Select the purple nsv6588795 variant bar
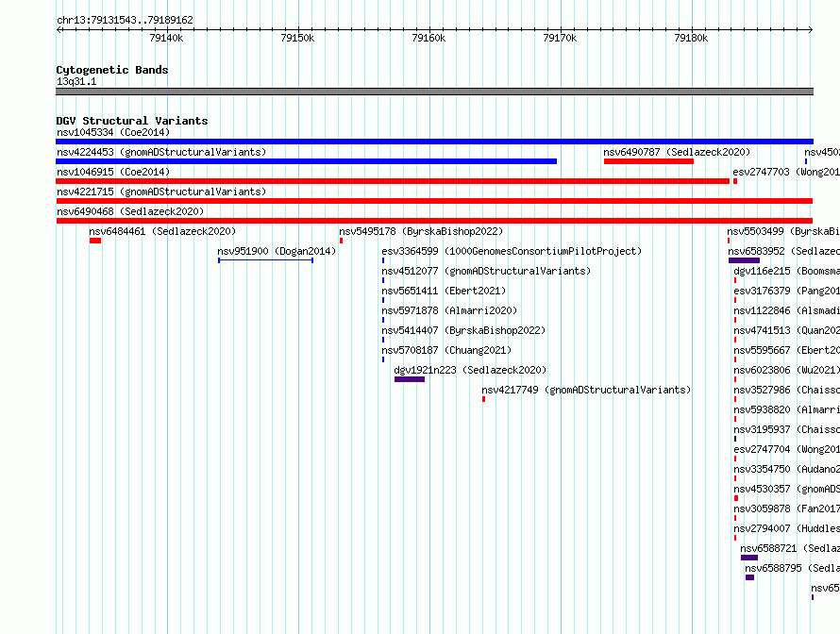 (750, 577)
